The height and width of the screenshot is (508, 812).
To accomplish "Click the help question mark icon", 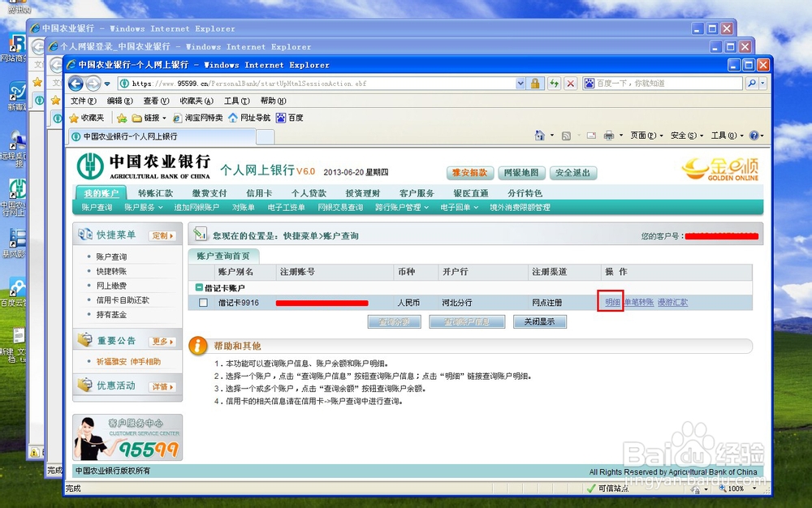I will point(754,136).
